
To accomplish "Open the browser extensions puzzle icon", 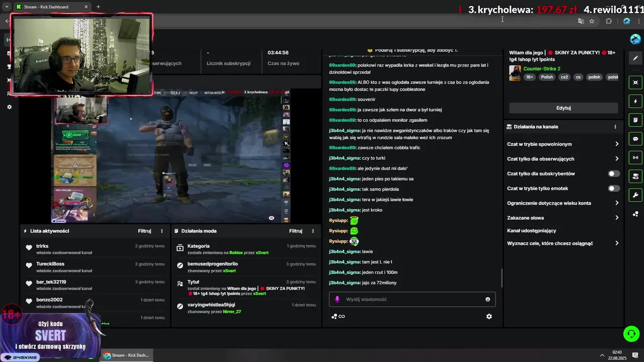I will point(609,21).
